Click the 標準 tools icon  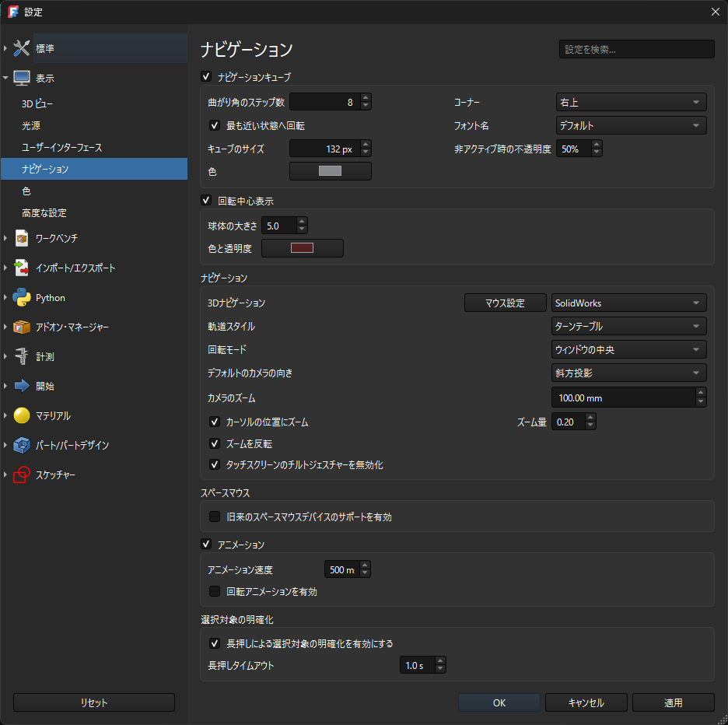(x=21, y=48)
